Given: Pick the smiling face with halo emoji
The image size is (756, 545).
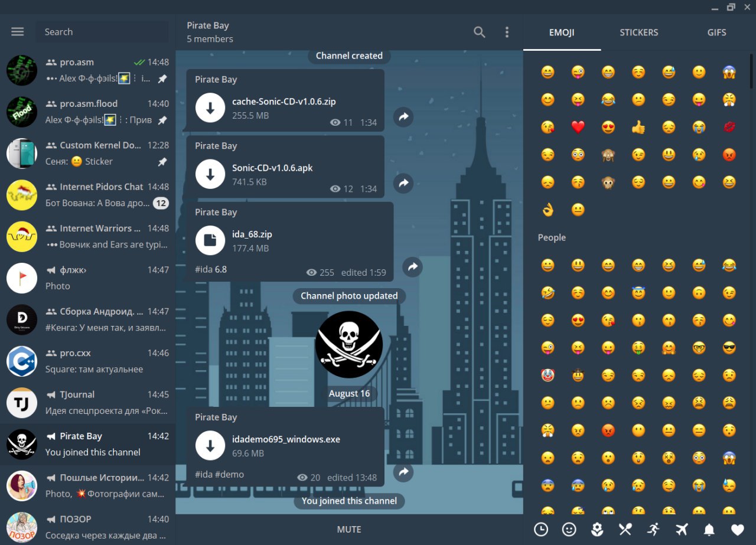Looking at the screenshot, I should coord(638,292).
